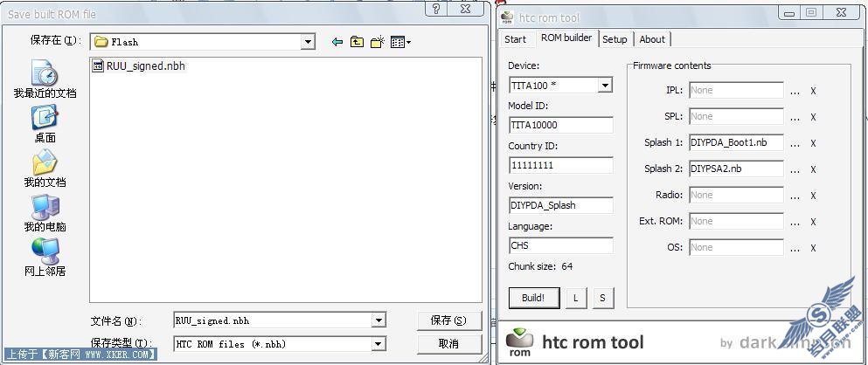
Task: Click the Model ID field
Action: pyautogui.click(x=561, y=125)
